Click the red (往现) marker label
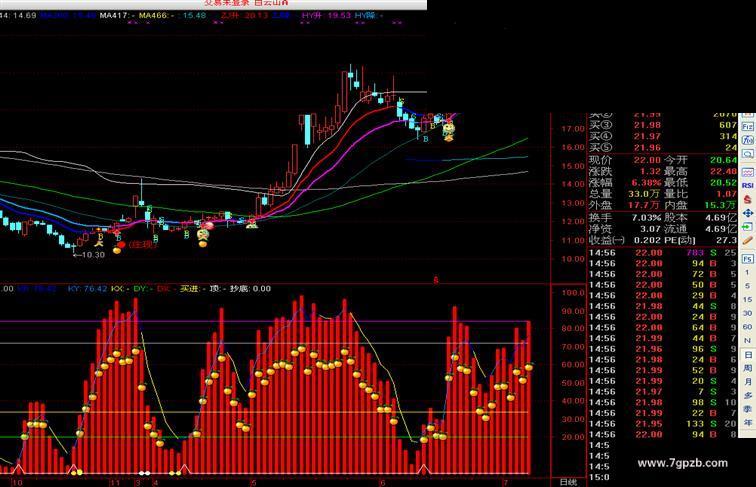 [x=142, y=245]
